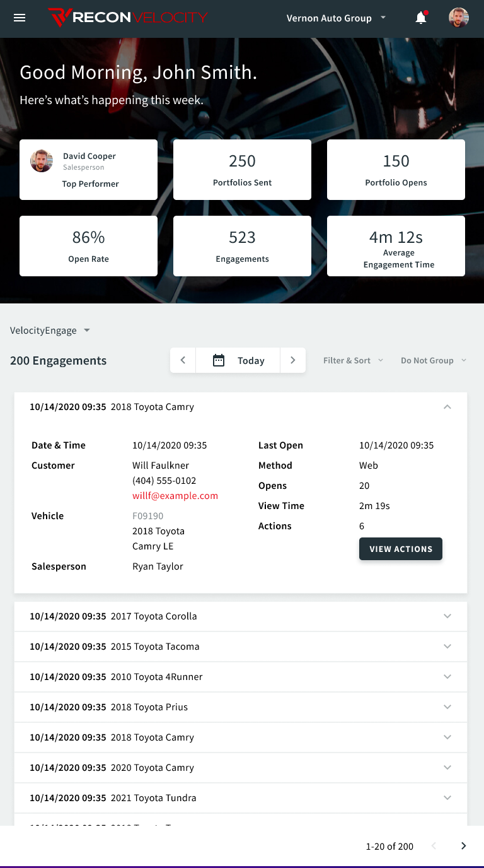
Task: Go to next day arrow
Action: pos(292,360)
